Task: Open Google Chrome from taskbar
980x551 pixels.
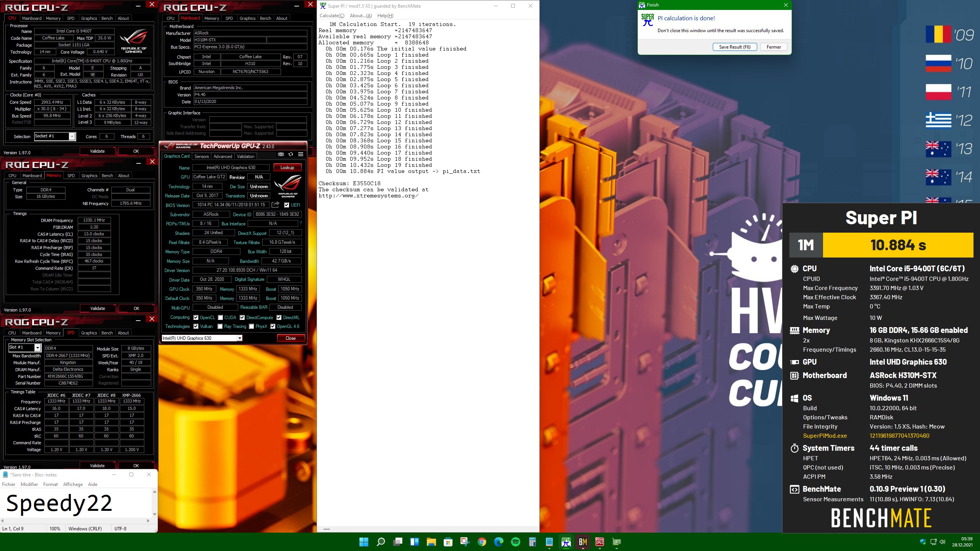Action: click(x=482, y=542)
